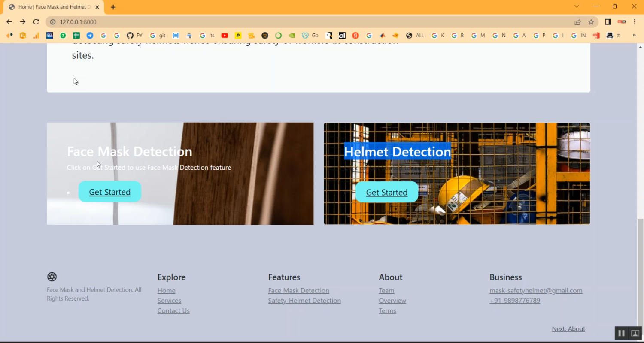The image size is (644, 343).
Task: Go back using the back arrow
Action: click(9, 22)
